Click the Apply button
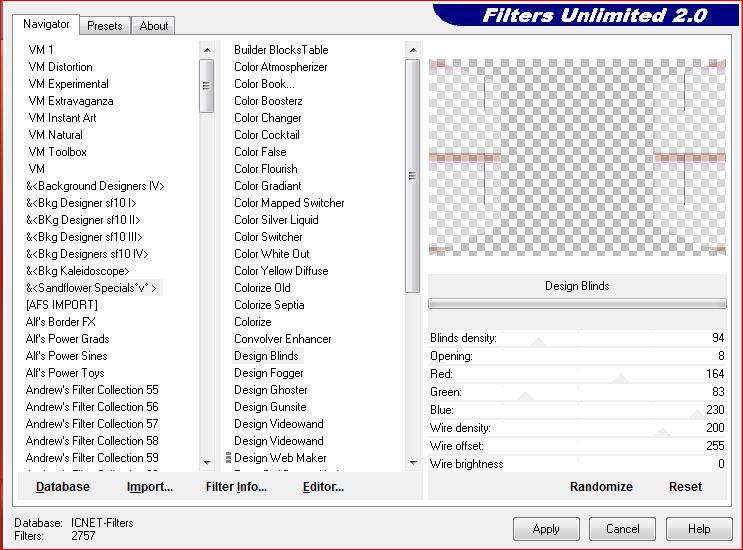 546,529
